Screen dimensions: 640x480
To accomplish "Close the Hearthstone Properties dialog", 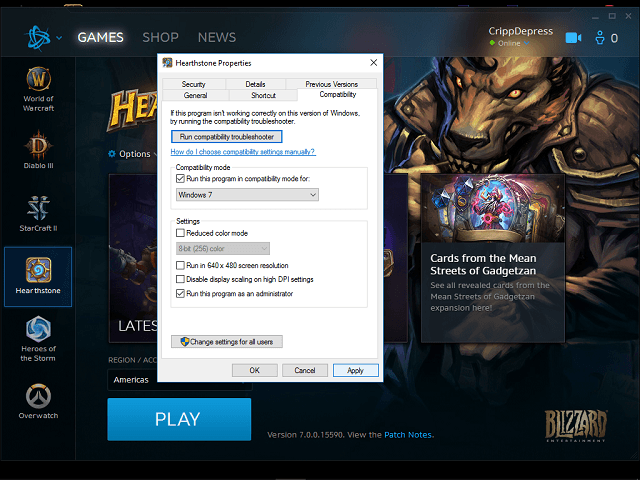I will [x=373, y=62].
